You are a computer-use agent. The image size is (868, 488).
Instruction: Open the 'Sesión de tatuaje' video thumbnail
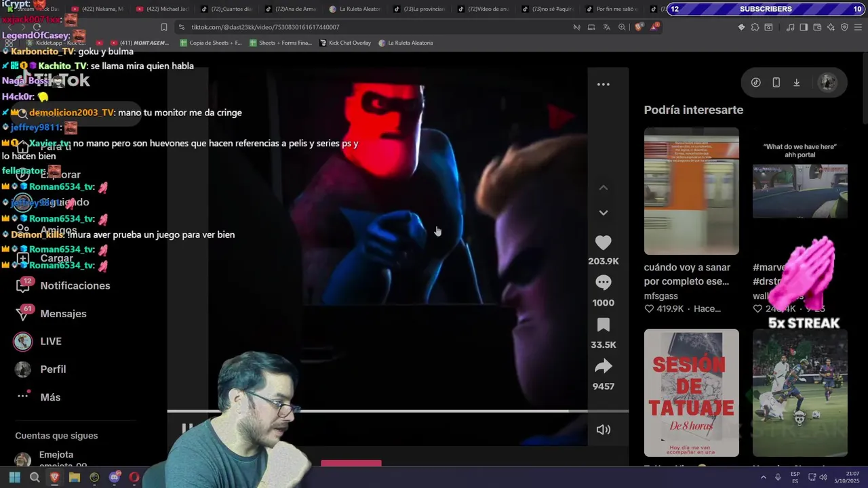pyautogui.click(x=691, y=392)
